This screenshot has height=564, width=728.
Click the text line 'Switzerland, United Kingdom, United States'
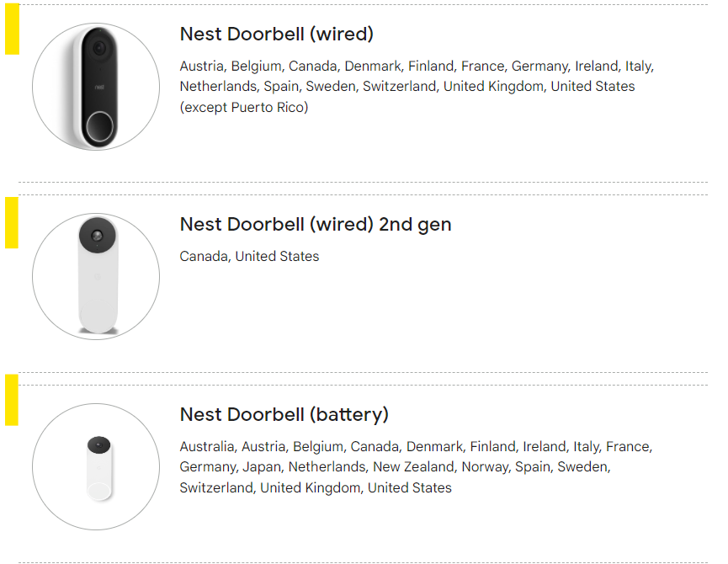click(316, 488)
